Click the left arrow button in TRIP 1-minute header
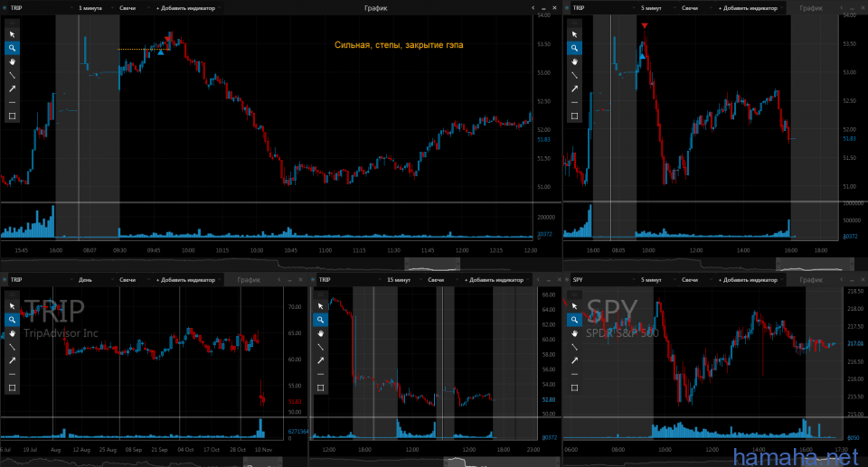 (533, 8)
